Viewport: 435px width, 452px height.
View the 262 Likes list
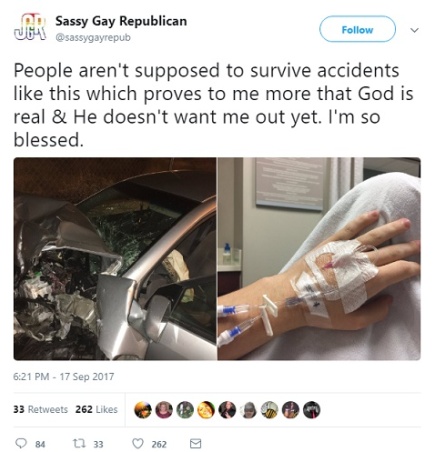tap(96, 409)
